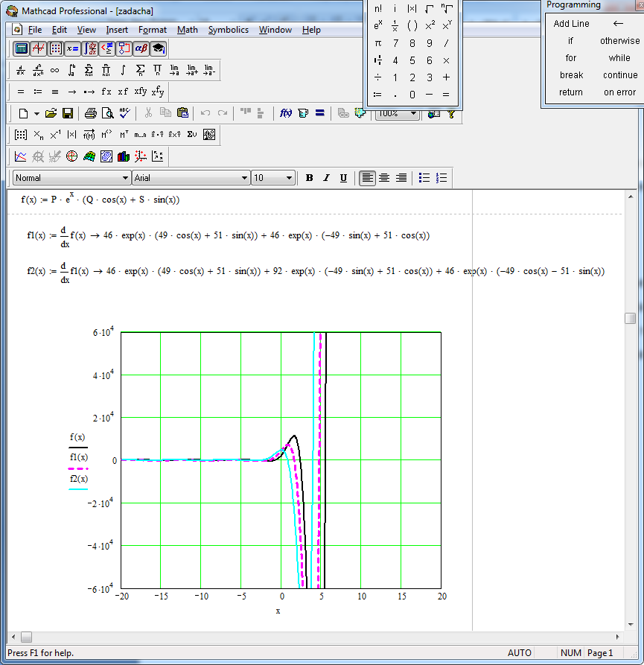Screen dimensions: 644x665
Task: Open the File menu
Action: click(35, 30)
